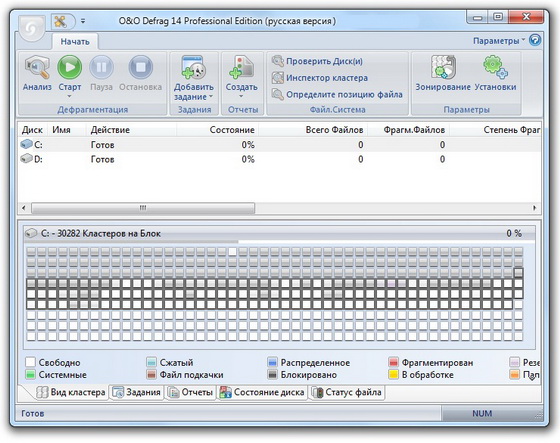
Task: Click the C: cluster map header drive icon
Action: click(x=32, y=233)
